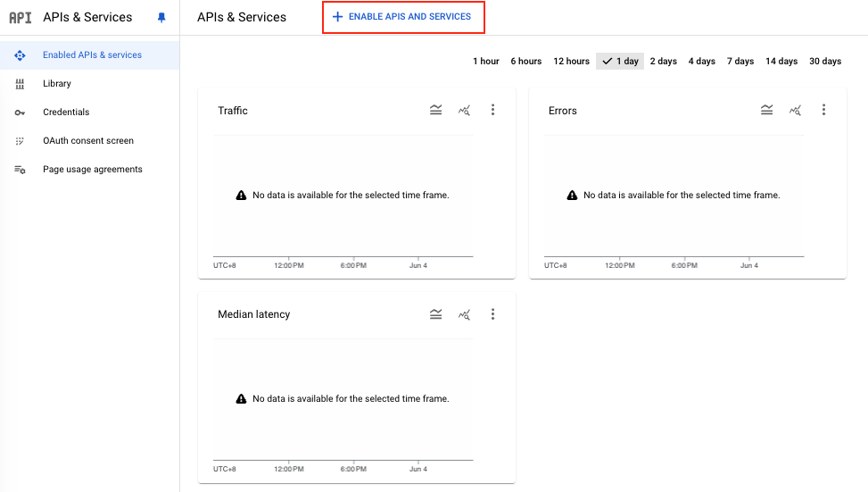Open more options menu in Traffic chart
This screenshot has height=492, width=868.
[492, 110]
